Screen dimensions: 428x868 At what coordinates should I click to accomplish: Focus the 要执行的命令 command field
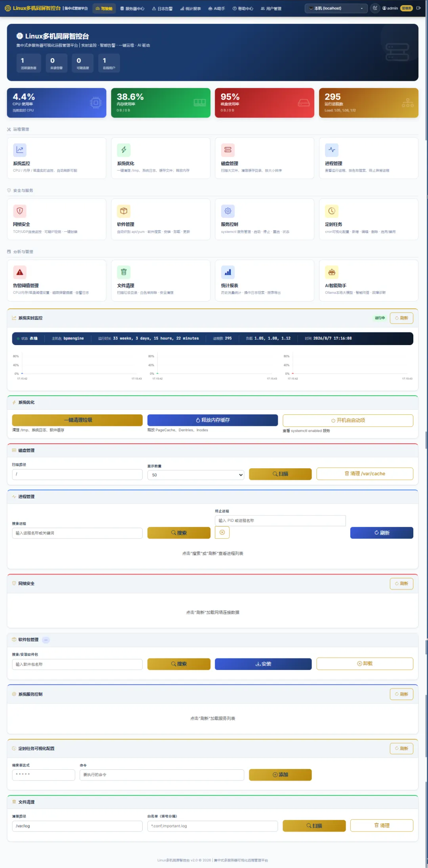(162, 775)
